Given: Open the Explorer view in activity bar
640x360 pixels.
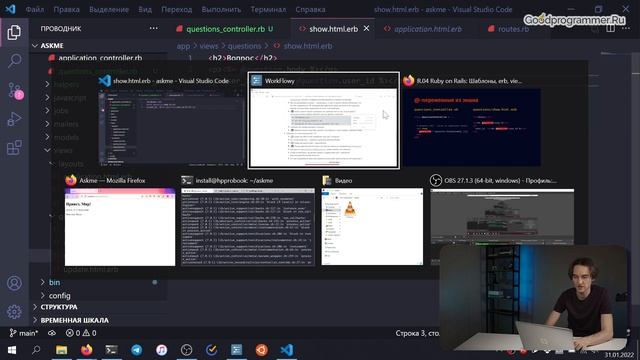Looking at the screenshot, I should click(x=14, y=32).
